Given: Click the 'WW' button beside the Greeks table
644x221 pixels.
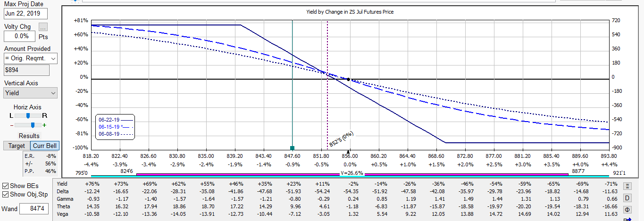Looking at the screenshot, I should [x=627, y=186].
